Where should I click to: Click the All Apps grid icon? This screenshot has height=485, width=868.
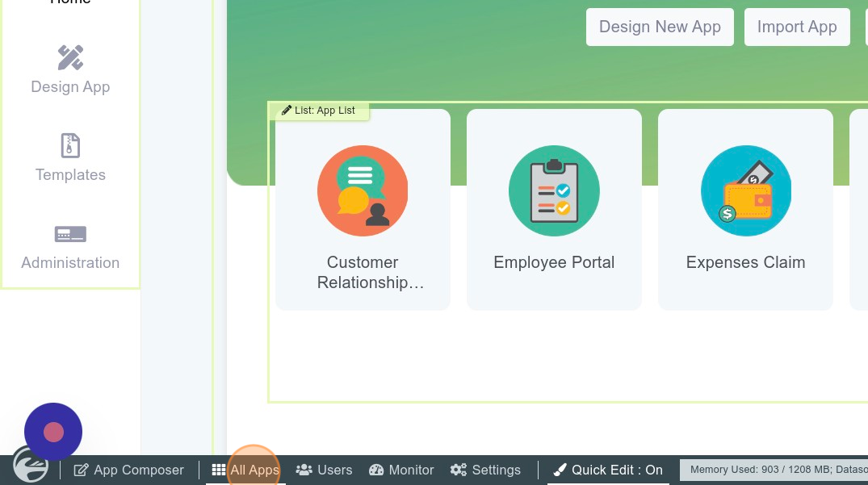pyautogui.click(x=219, y=470)
